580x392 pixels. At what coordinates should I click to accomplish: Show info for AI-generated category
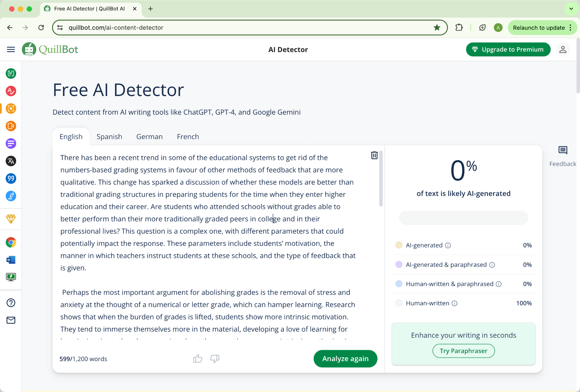point(448,245)
